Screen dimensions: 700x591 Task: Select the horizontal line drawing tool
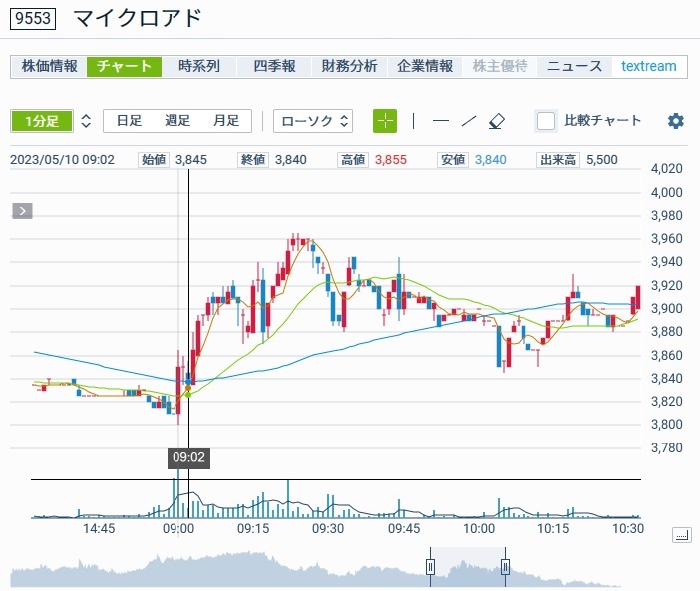[440, 121]
